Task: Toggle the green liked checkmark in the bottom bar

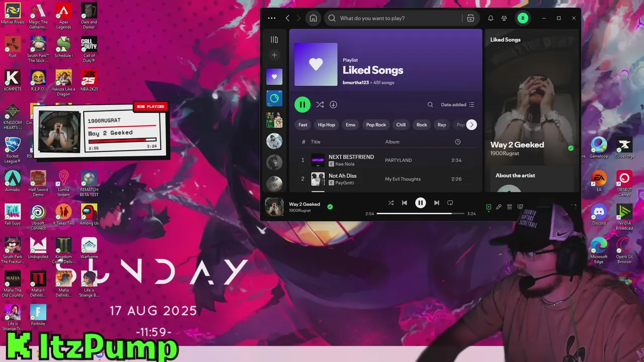Action: click(x=330, y=207)
